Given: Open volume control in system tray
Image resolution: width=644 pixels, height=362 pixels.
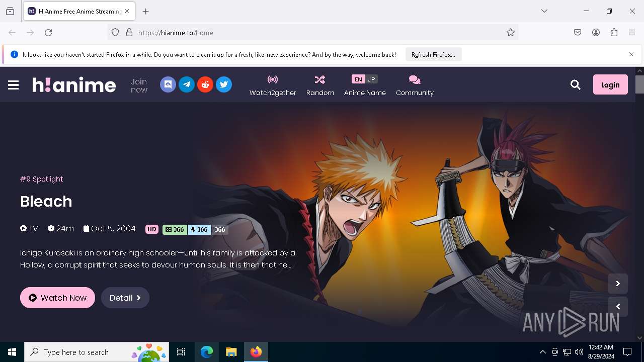Looking at the screenshot, I should click(579, 352).
